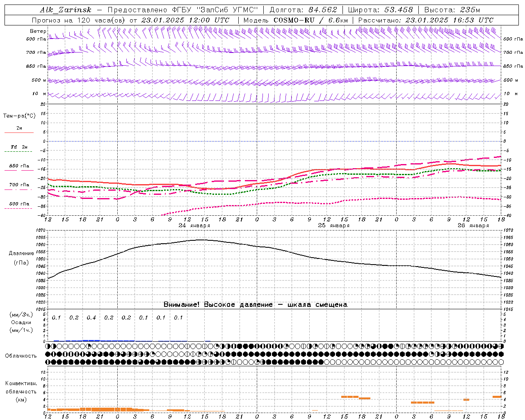Viewport: 525px width, 420px height.
Task: Select the 10 м wind level label at left
Action: point(39,94)
